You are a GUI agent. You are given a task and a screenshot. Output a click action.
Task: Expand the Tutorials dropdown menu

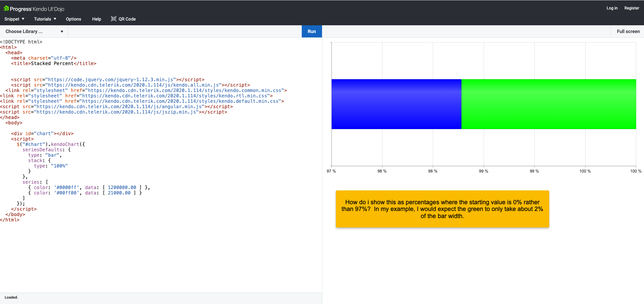(45, 19)
